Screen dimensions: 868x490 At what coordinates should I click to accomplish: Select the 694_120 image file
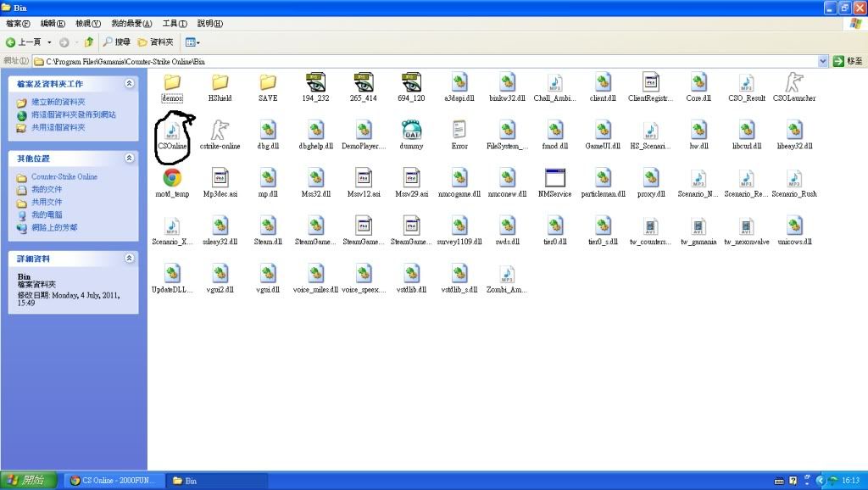point(411,87)
